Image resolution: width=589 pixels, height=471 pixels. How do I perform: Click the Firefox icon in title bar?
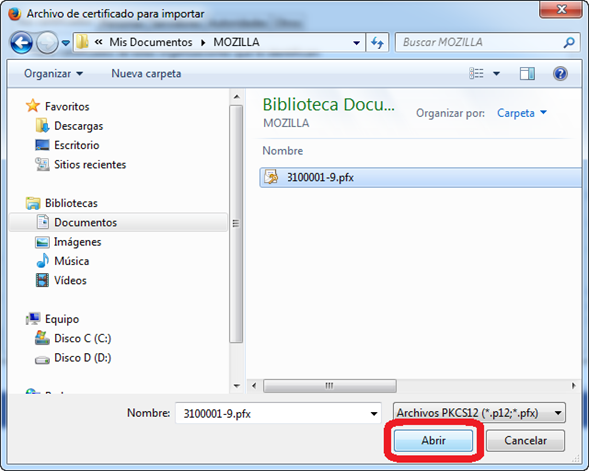pyautogui.click(x=14, y=14)
